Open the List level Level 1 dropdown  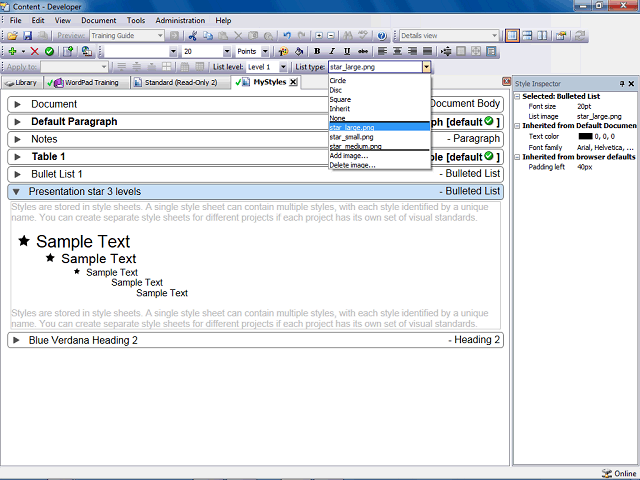[x=283, y=67]
